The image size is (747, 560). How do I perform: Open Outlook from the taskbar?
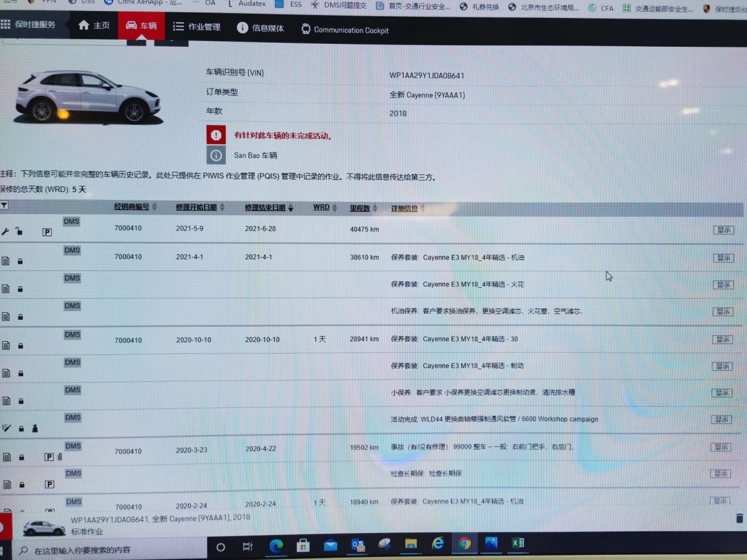pyautogui.click(x=358, y=545)
